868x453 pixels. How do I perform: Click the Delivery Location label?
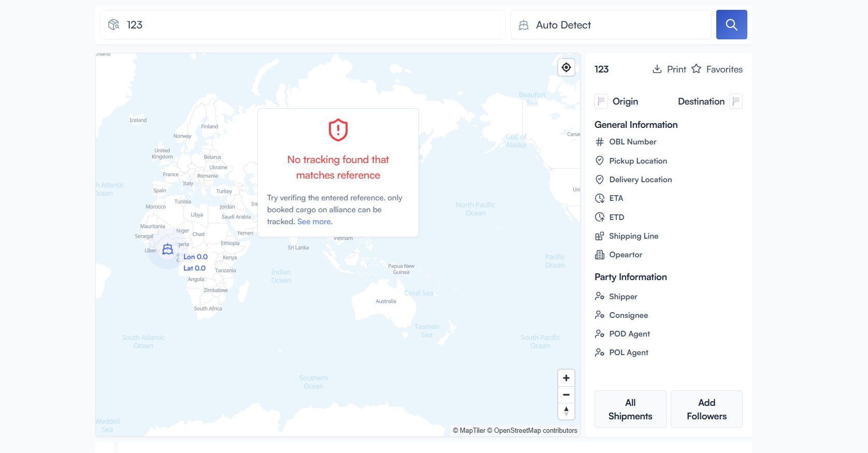(x=641, y=180)
